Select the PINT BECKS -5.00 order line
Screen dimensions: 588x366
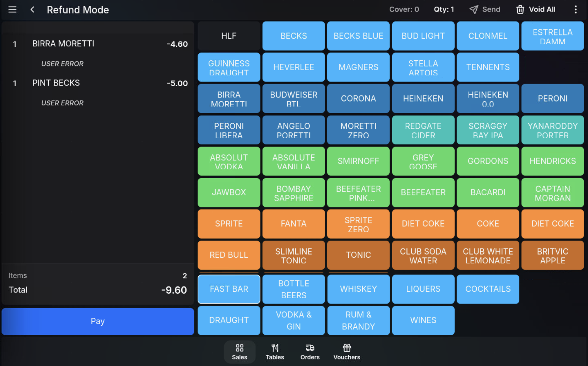point(98,83)
